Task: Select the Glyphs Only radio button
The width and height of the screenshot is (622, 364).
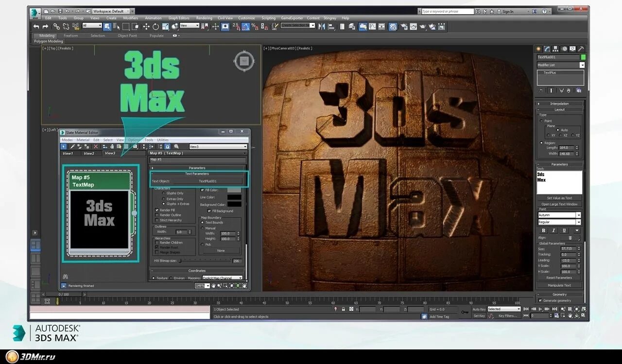Action: coord(163,193)
